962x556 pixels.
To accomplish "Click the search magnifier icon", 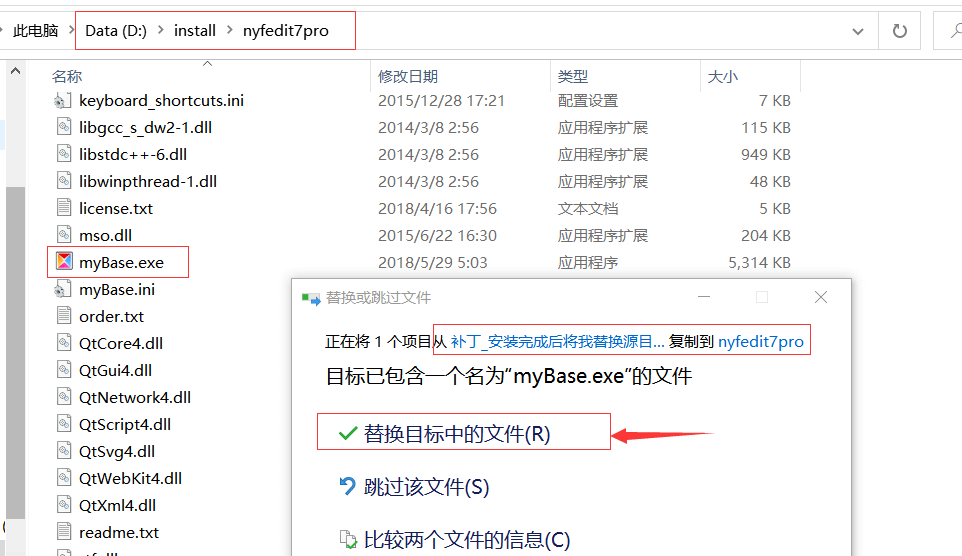I will [956, 30].
